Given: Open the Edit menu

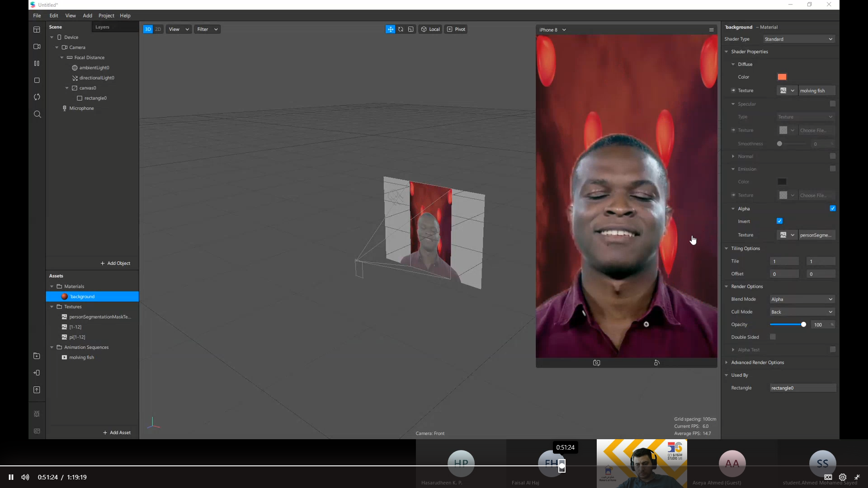Looking at the screenshot, I should [54, 15].
